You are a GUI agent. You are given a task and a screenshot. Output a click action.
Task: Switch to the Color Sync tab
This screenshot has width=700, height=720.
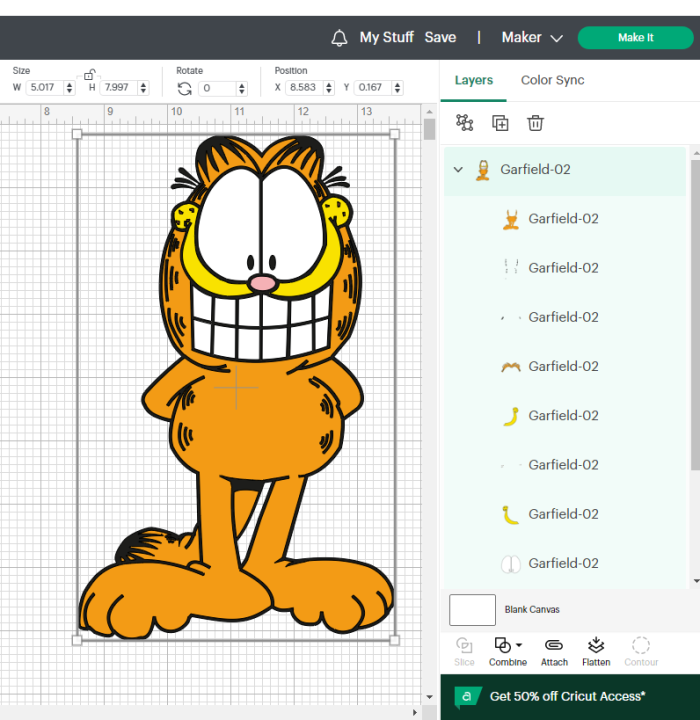(553, 80)
